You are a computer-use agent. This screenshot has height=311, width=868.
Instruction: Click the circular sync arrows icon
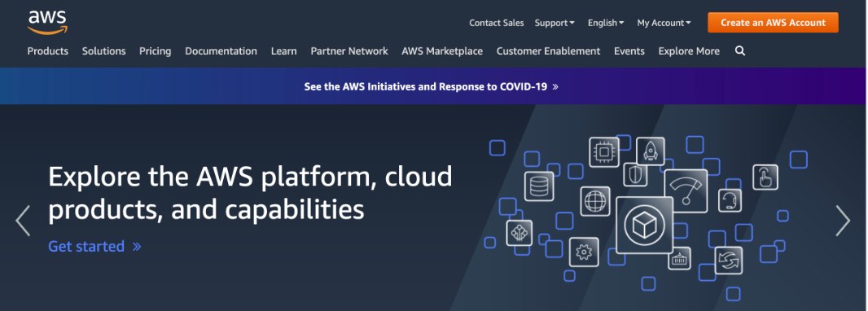coord(728,260)
